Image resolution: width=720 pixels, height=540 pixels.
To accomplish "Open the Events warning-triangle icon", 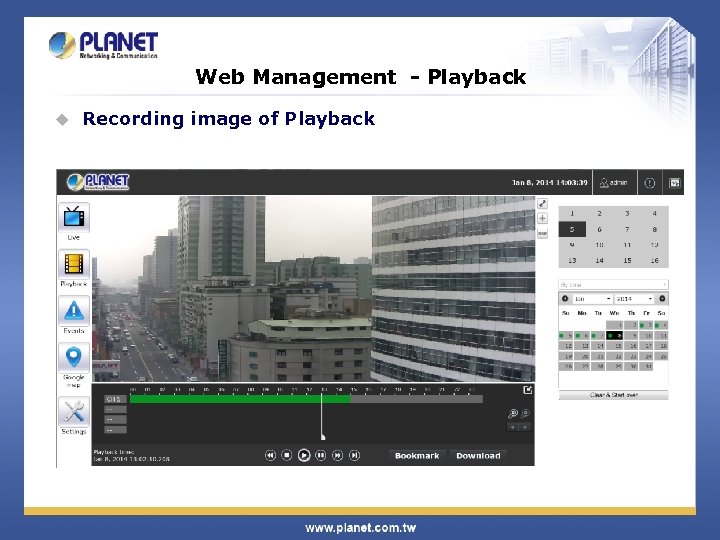I will (74, 311).
